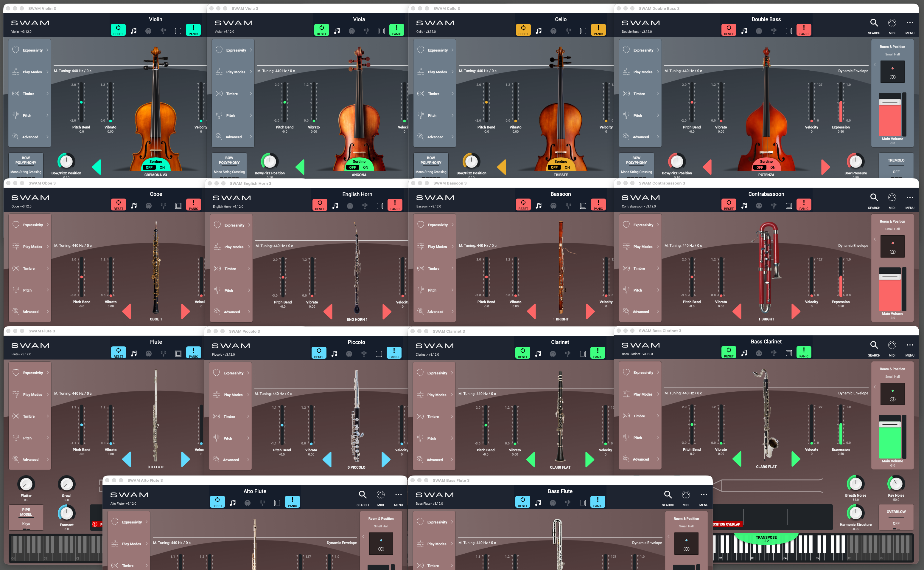Click the music note icon in Violin window
The height and width of the screenshot is (570, 924).
pyautogui.click(x=134, y=31)
